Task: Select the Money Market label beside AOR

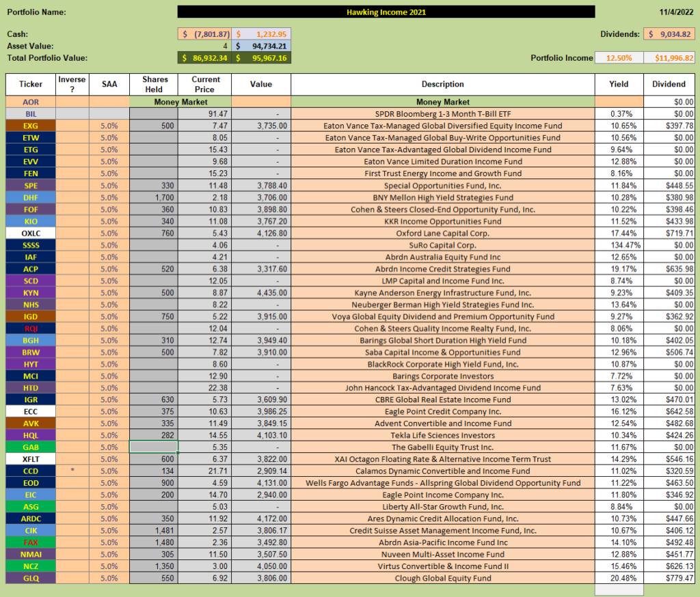Action: click(x=180, y=102)
